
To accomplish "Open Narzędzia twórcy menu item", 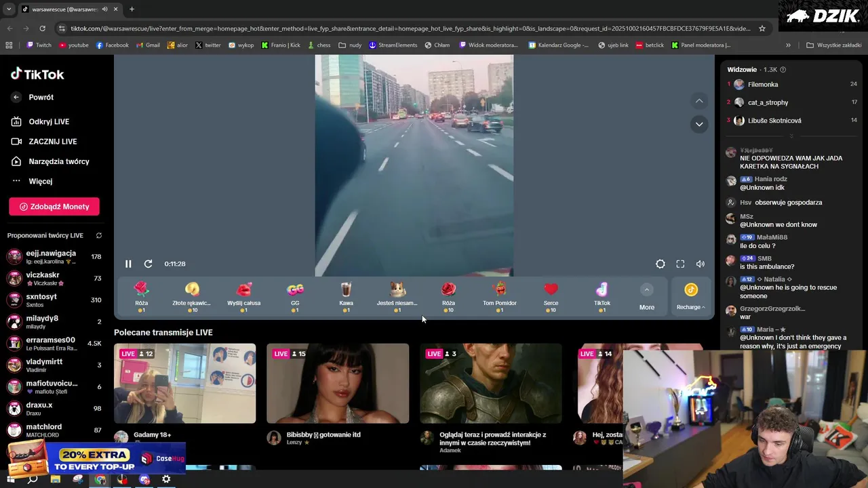I will [x=58, y=161].
